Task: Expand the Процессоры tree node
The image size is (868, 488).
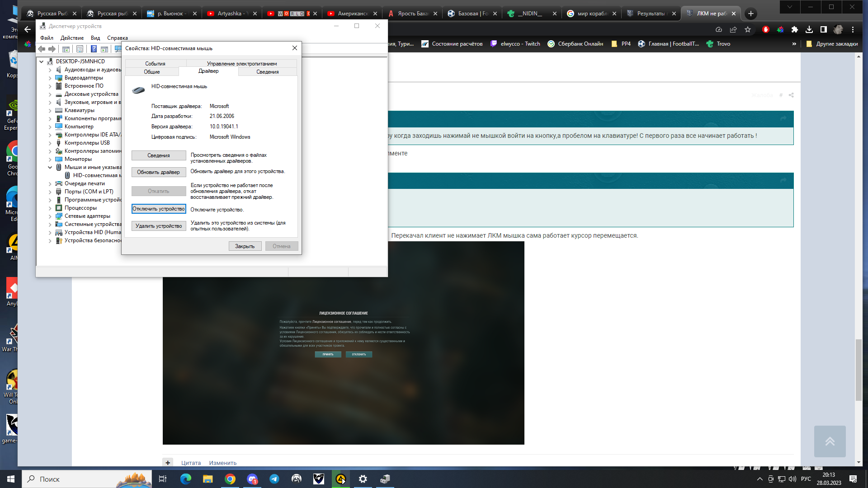Action: coord(50,208)
